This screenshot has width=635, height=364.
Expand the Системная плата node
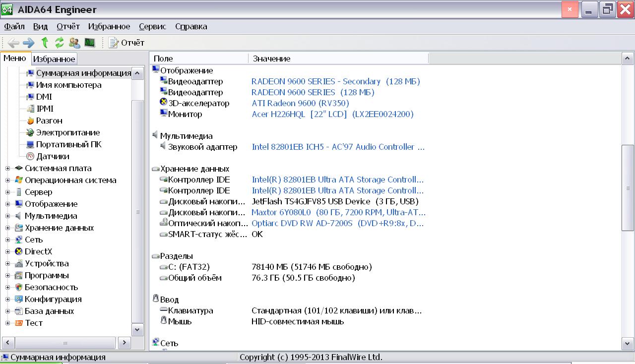click(x=7, y=168)
